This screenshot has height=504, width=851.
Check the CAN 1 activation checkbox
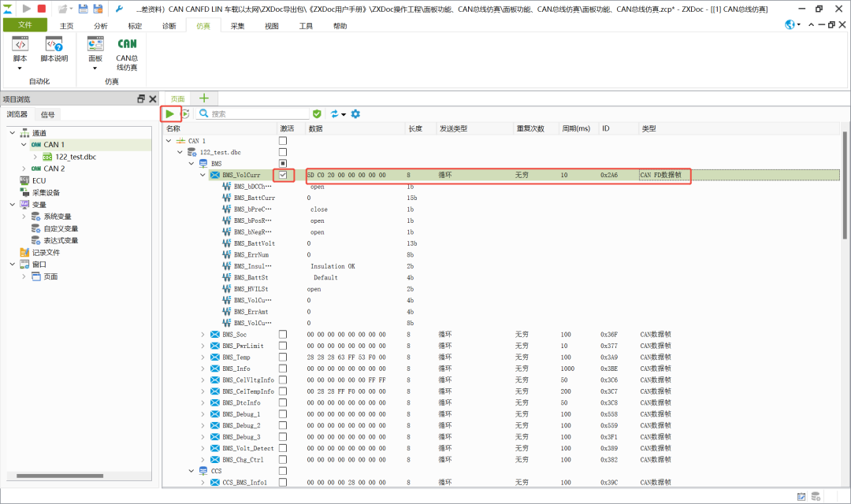tap(283, 140)
